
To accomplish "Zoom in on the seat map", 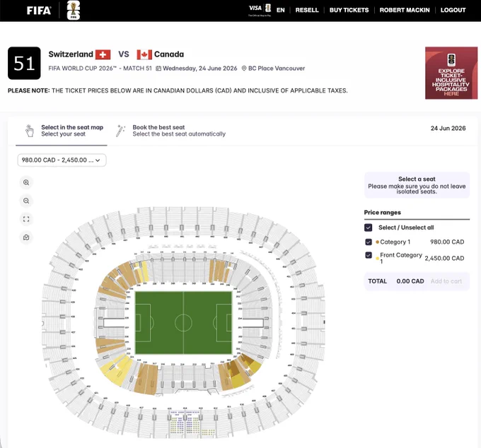I will [x=26, y=182].
